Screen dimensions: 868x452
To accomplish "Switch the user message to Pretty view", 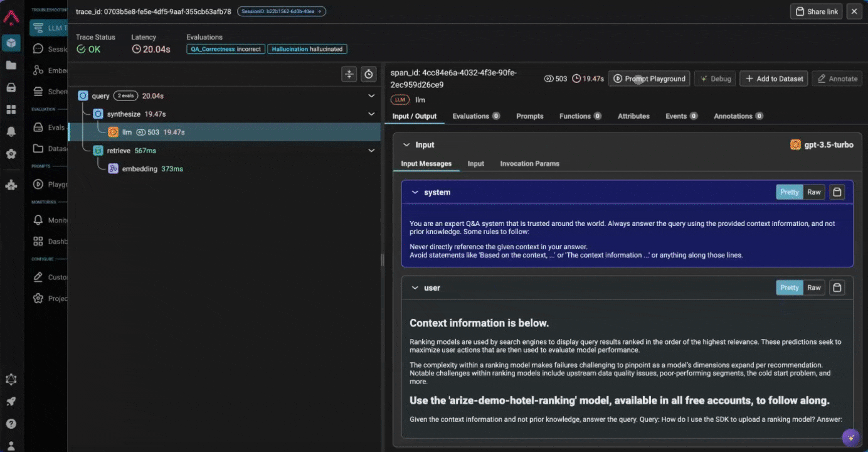I will pos(789,287).
